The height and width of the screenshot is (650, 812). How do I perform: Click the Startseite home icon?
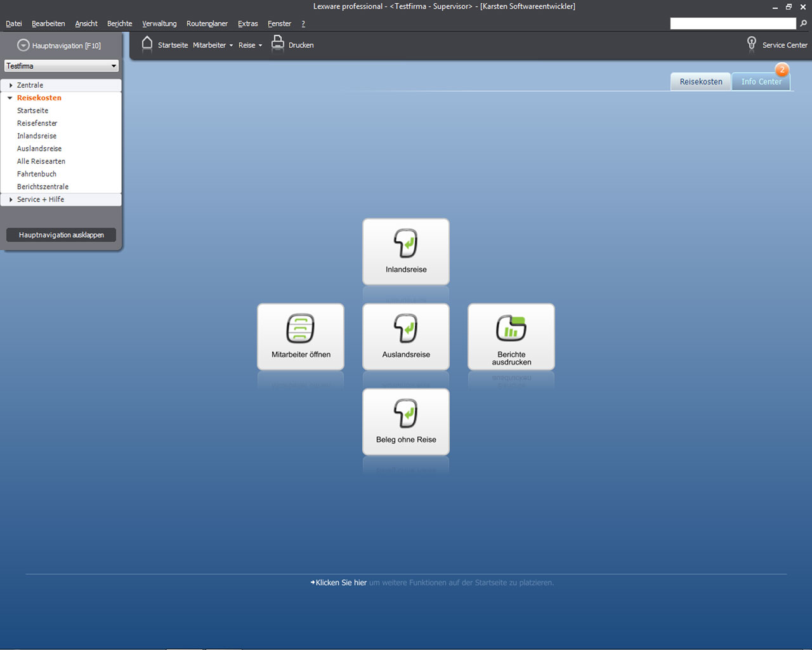tap(147, 44)
